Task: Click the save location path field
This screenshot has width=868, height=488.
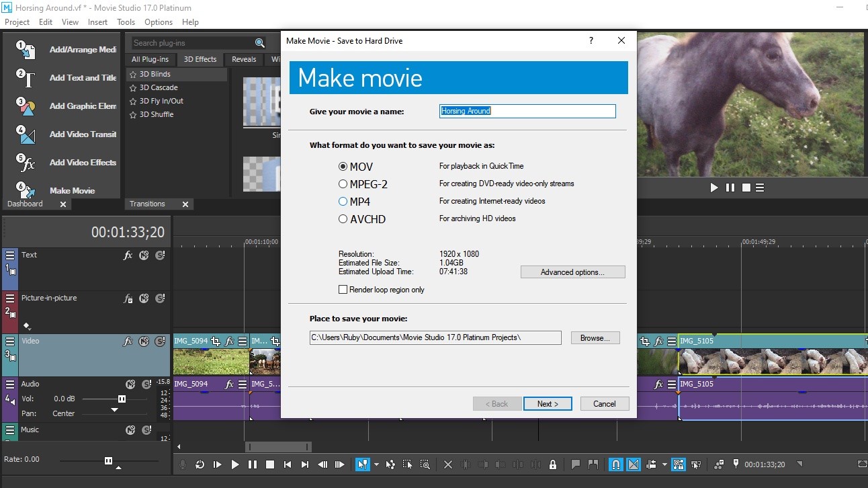Action: pyautogui.click(x=435, y=337)
